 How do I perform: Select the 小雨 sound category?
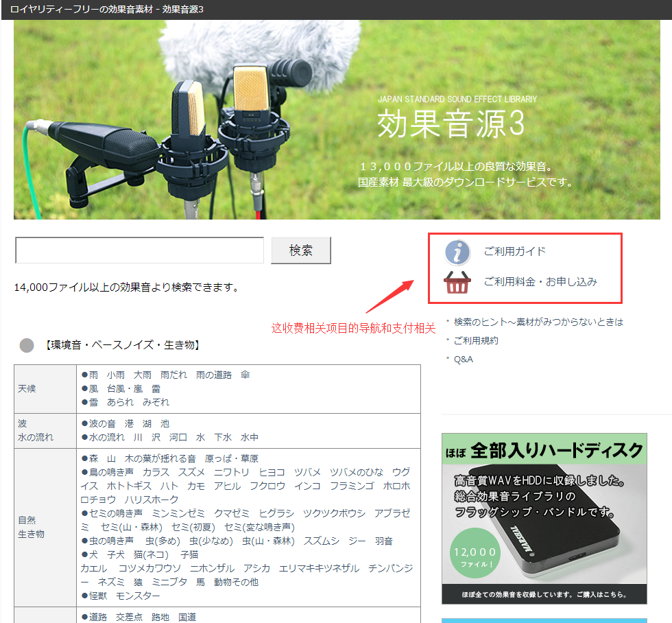[116, 375]
